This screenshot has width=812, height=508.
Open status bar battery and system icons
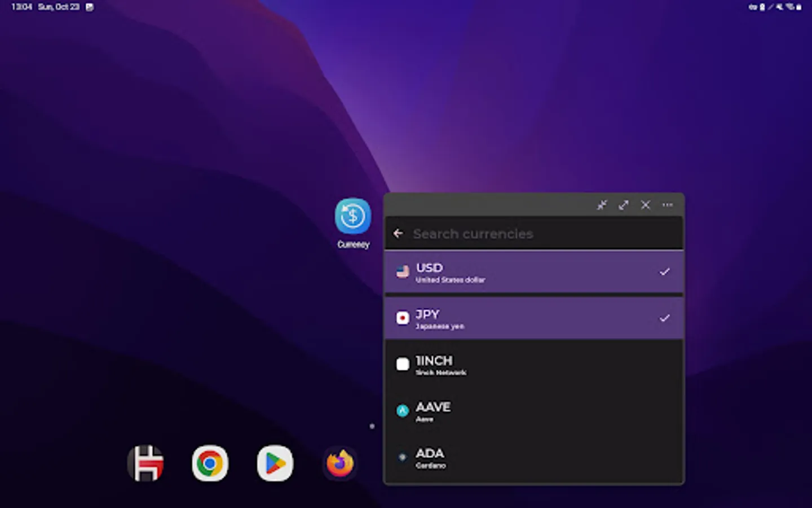(775, 7)
